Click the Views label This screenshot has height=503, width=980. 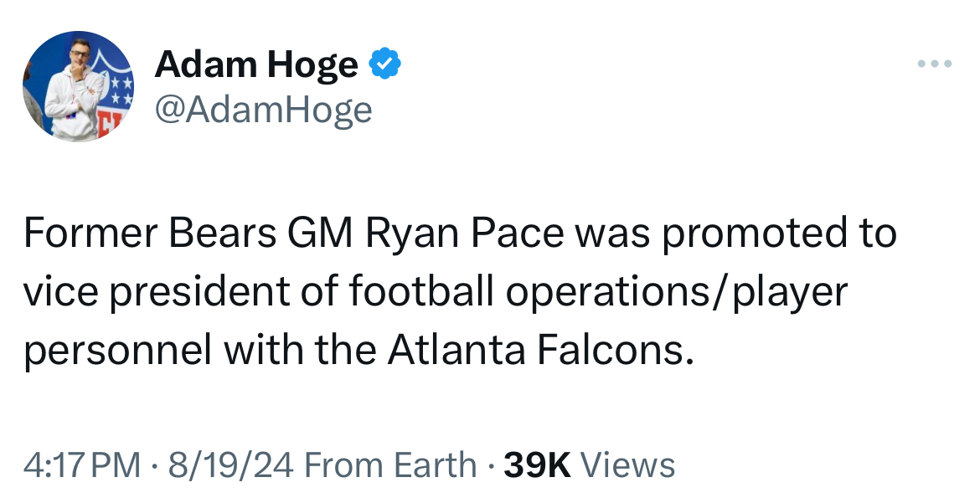click(627, 465)
